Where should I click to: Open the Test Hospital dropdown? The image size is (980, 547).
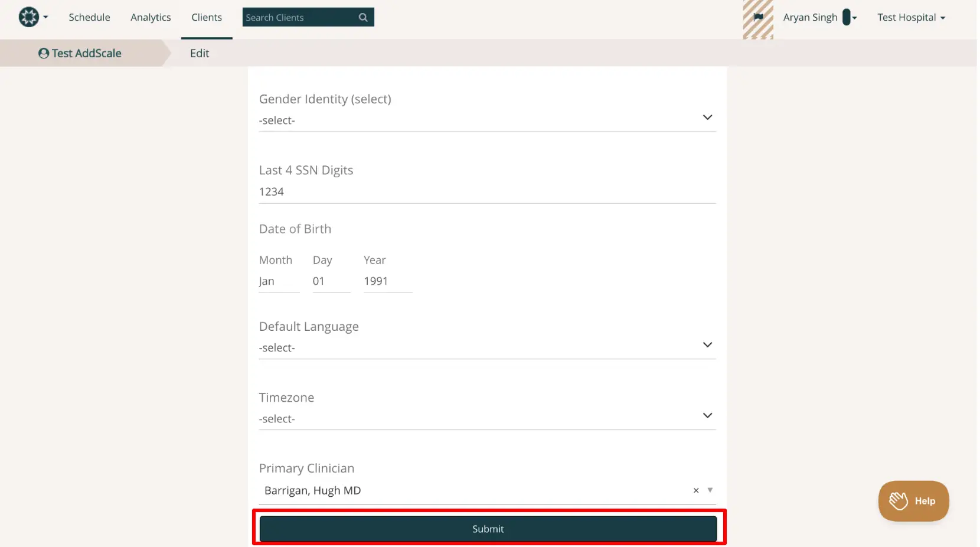(911, 17)
